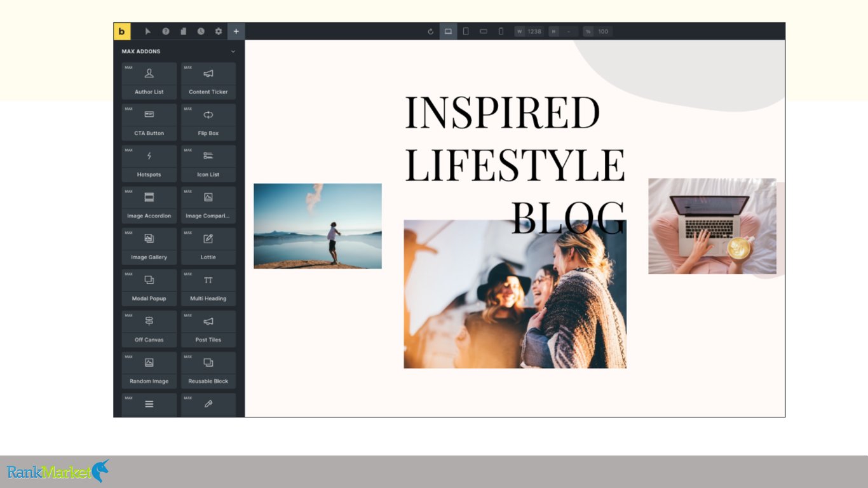Click the reload canvas icon
868x488 pixels.
[x=430, y=31]
